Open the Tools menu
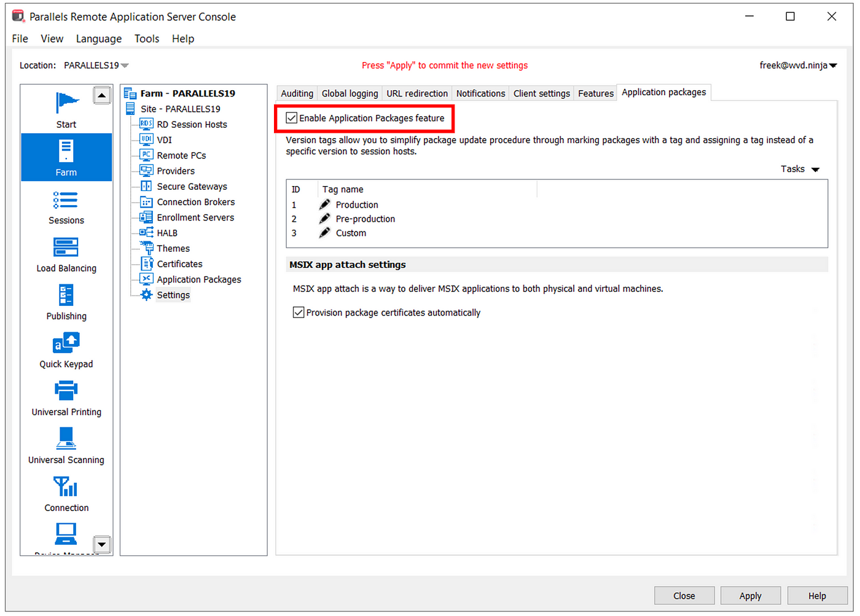860x616 pixels. point(147,39)
